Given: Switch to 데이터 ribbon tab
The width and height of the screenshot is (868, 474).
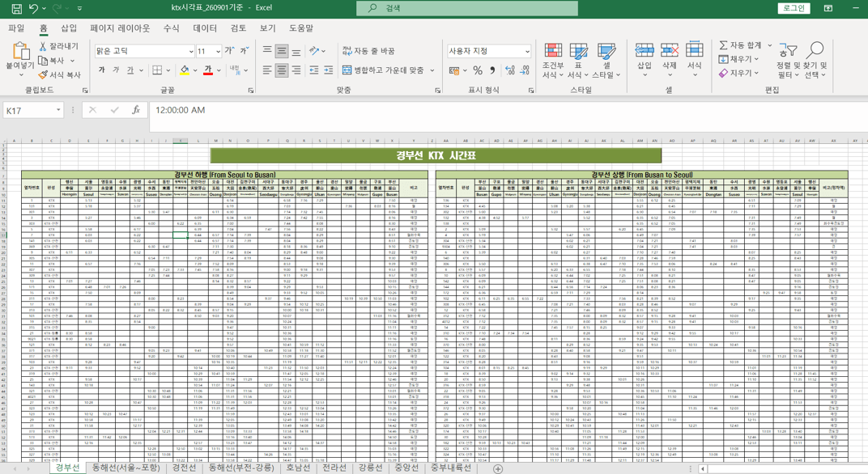Looking at the screenshot, I should tap(205, 28).
